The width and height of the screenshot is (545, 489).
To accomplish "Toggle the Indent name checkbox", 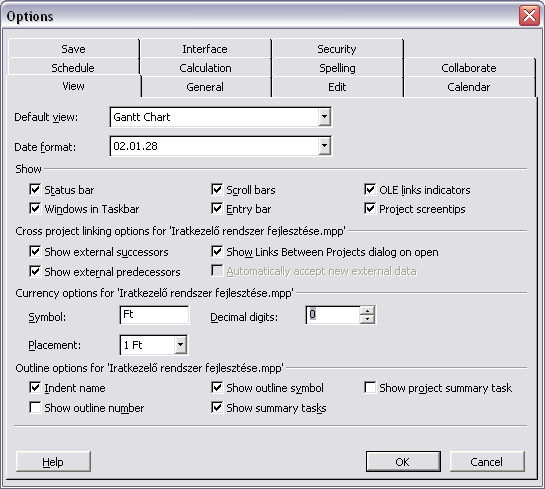I will pyautogui.click(x=35, y=388).
